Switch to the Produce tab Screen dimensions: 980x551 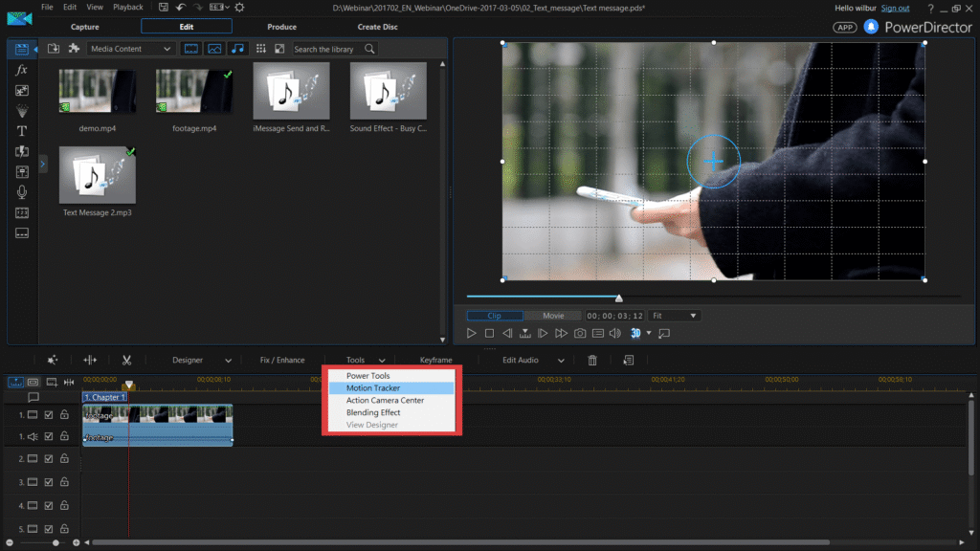pyautogui.click(x=281, y=27)
